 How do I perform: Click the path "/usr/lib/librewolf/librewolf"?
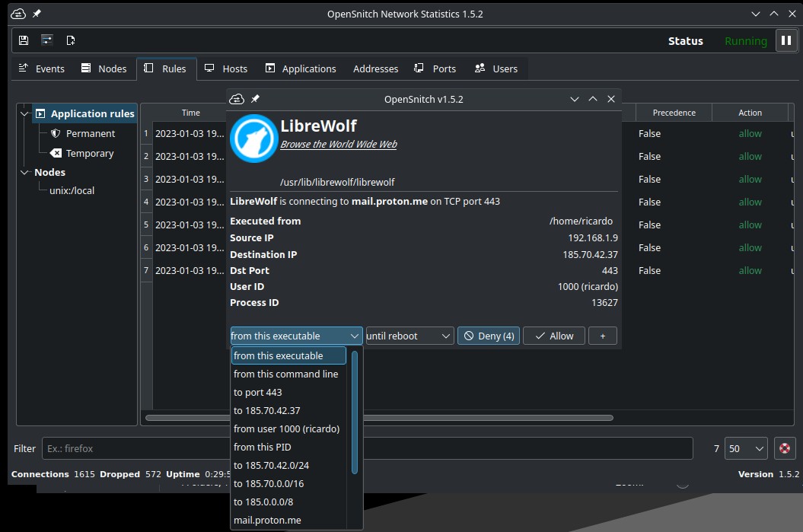point(337,183)
